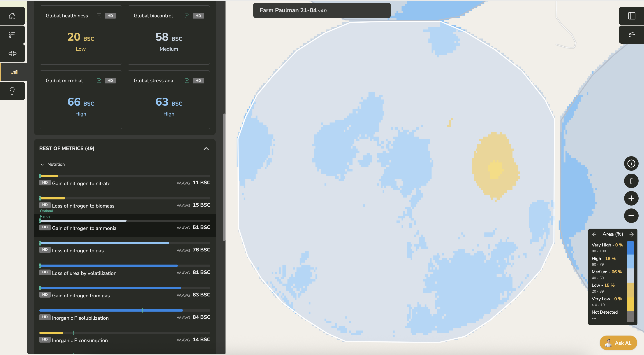Open the Global microbial 66 BSC card
This screenshot has width=644, height=355.
point(81,100)
